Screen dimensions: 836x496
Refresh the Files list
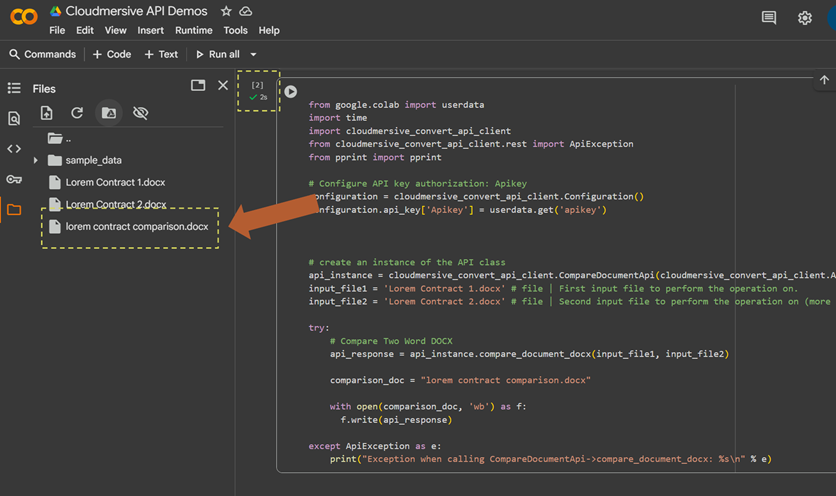click(77, 113)
